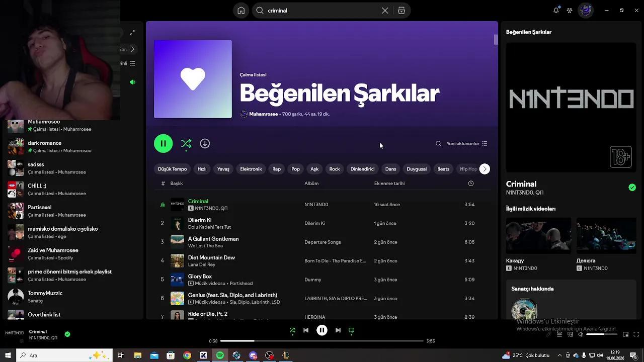Open the "TommyMuzzic" artist in the library
The height and width of the screenshot is (362, 644).
[72, 297]
